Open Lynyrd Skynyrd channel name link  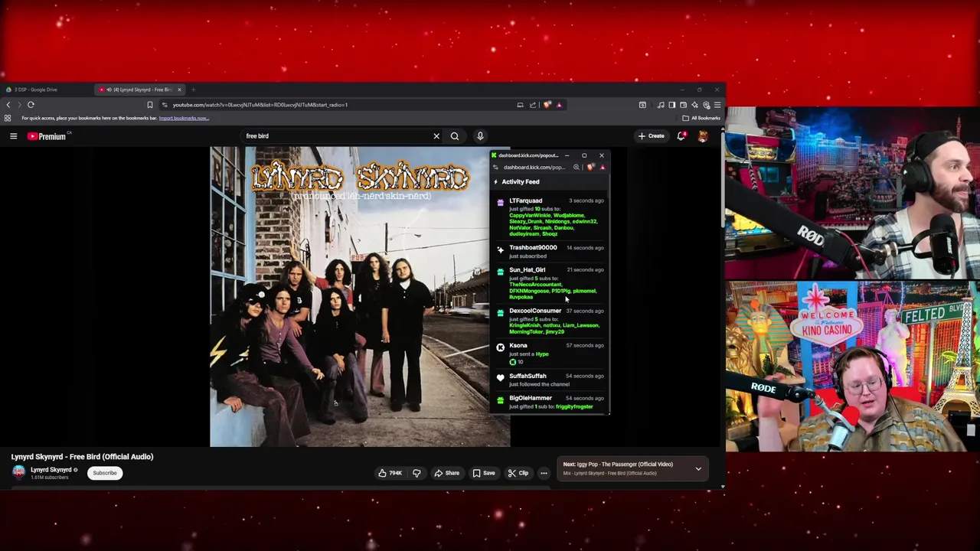pyautogui.click(x=51, y=470)
